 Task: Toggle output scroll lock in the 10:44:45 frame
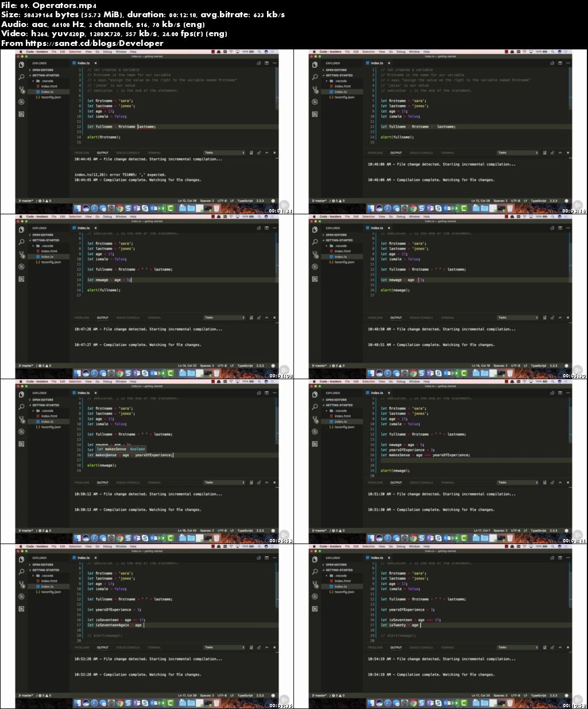tap(258, 152)
